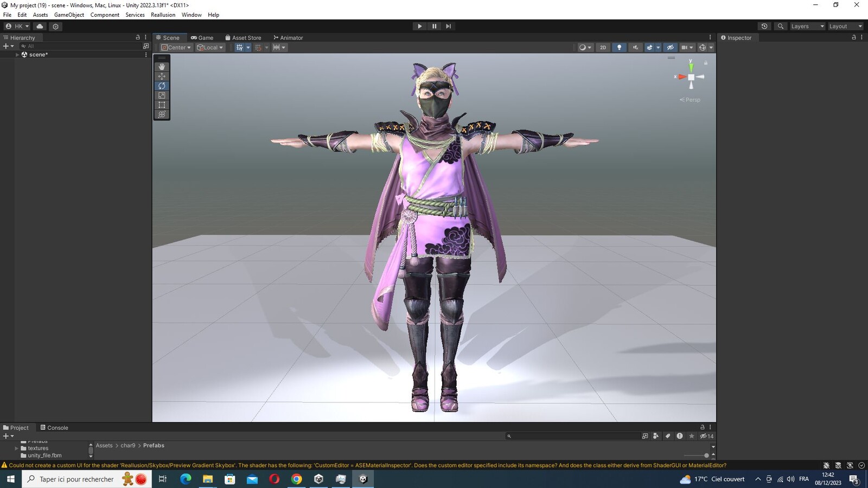Select the combined Transform tool

pos(162,114)
